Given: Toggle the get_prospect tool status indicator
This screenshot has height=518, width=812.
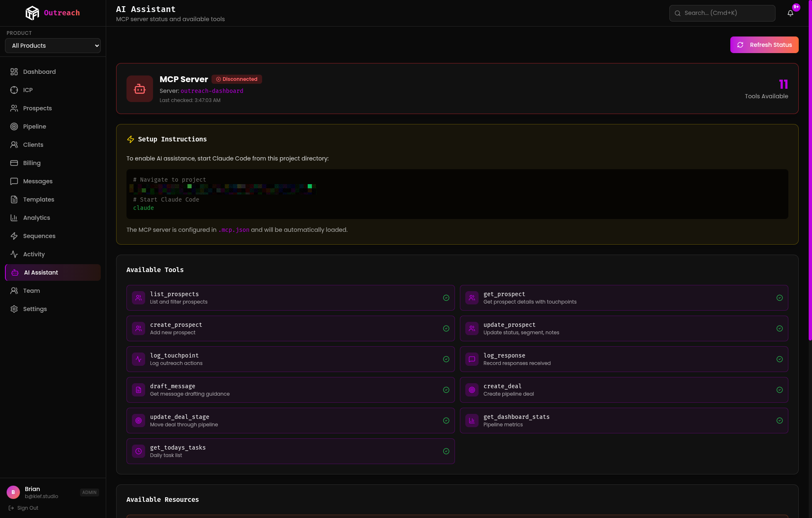Looking at the screenshot, I should click(779, 298).
